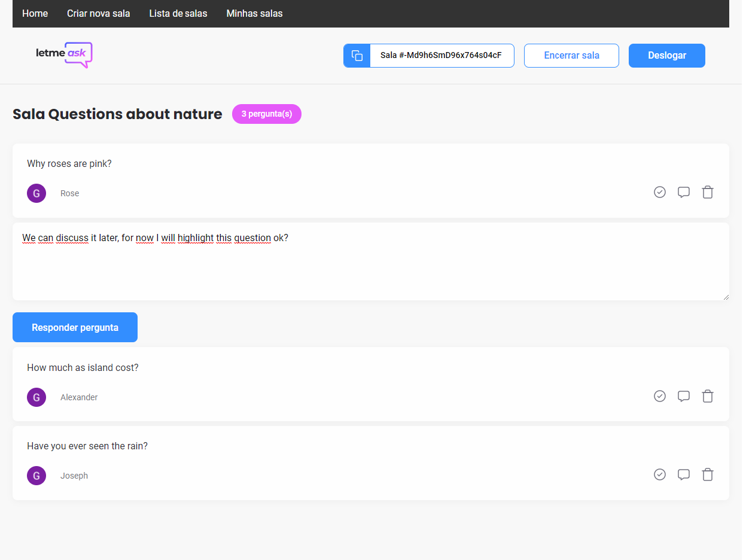Highlight Rose's question with the chat icon

[684, 192]
